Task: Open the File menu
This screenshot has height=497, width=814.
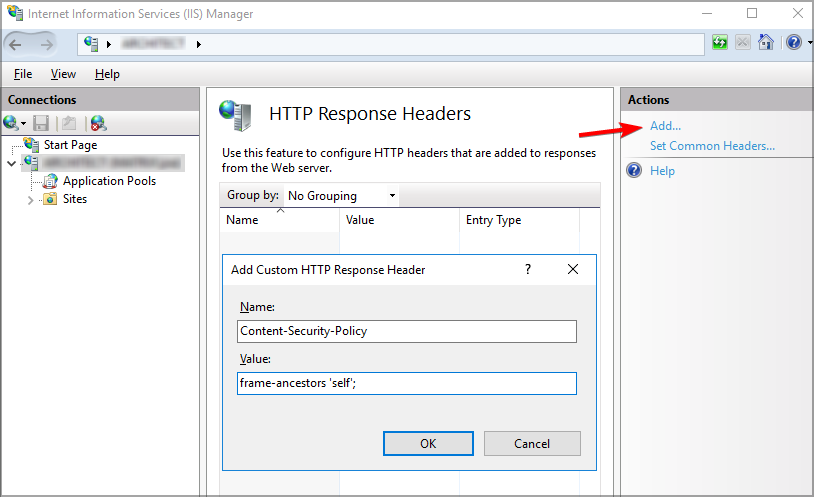Action: (x=23, y=74)
